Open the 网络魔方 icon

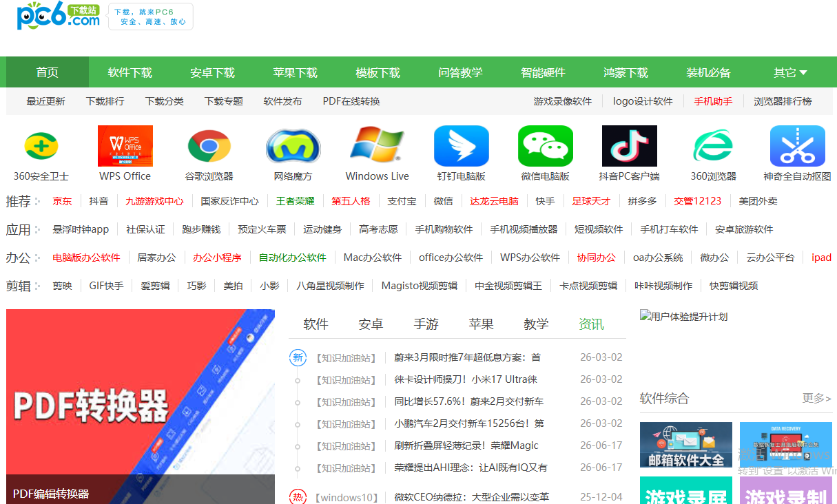point(293,146)
